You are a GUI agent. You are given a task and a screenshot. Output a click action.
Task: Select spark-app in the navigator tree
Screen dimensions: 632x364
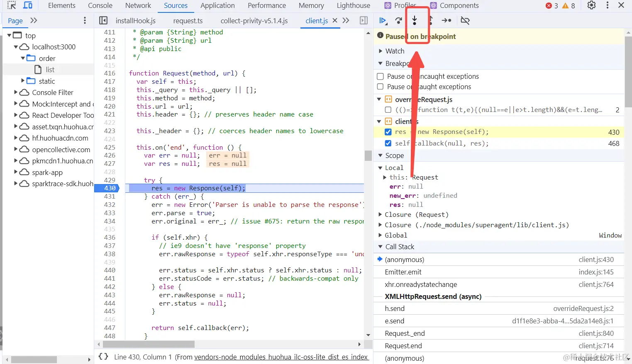48,172
